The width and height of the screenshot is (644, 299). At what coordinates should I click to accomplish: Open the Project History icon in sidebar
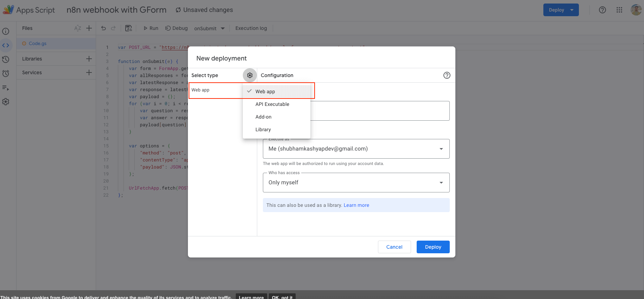tap(6, 59)
